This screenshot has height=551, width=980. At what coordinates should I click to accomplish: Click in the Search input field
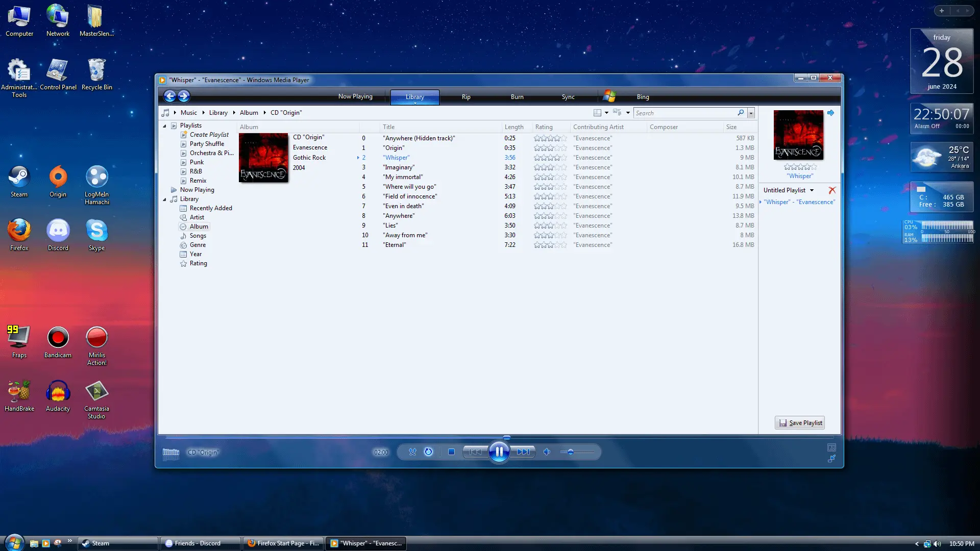point(684,113)
